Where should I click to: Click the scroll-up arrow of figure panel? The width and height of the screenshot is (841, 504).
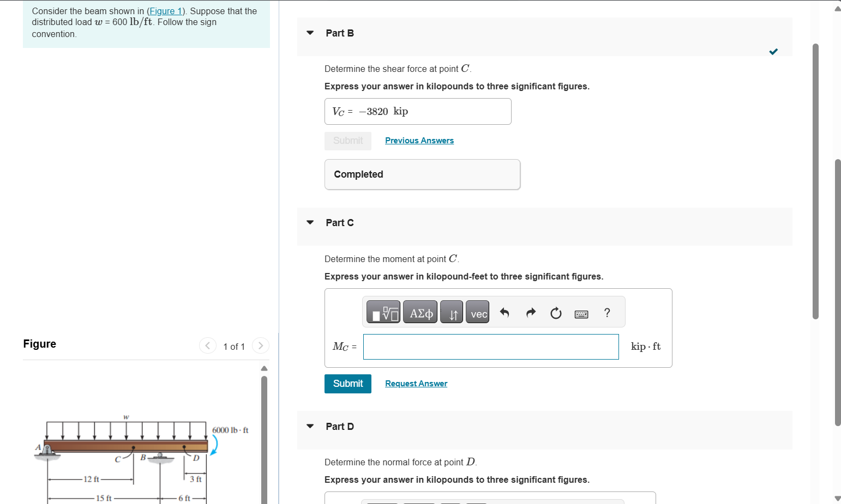265,368
